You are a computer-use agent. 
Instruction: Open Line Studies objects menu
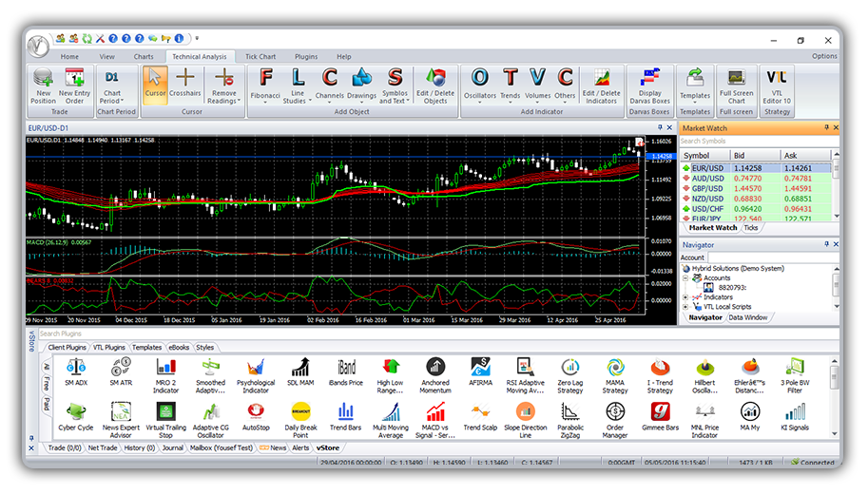298,86
